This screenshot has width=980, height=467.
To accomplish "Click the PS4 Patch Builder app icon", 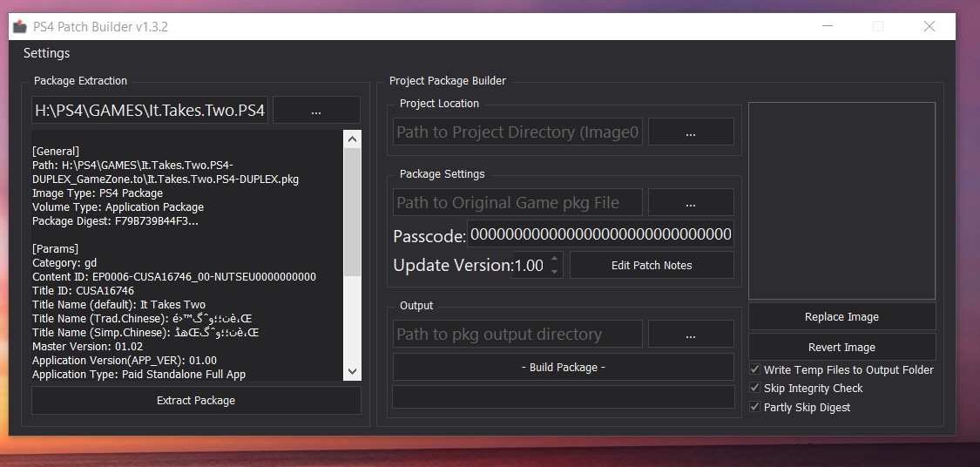I will pyautogui.click(x=19, y=27).
